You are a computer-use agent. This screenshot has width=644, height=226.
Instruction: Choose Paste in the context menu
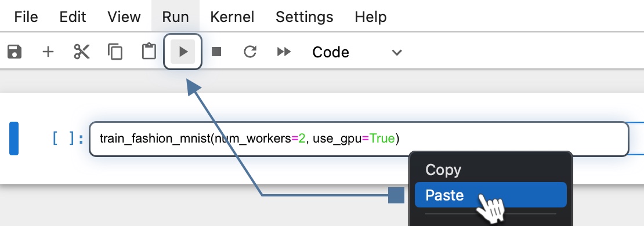(490, 195)
